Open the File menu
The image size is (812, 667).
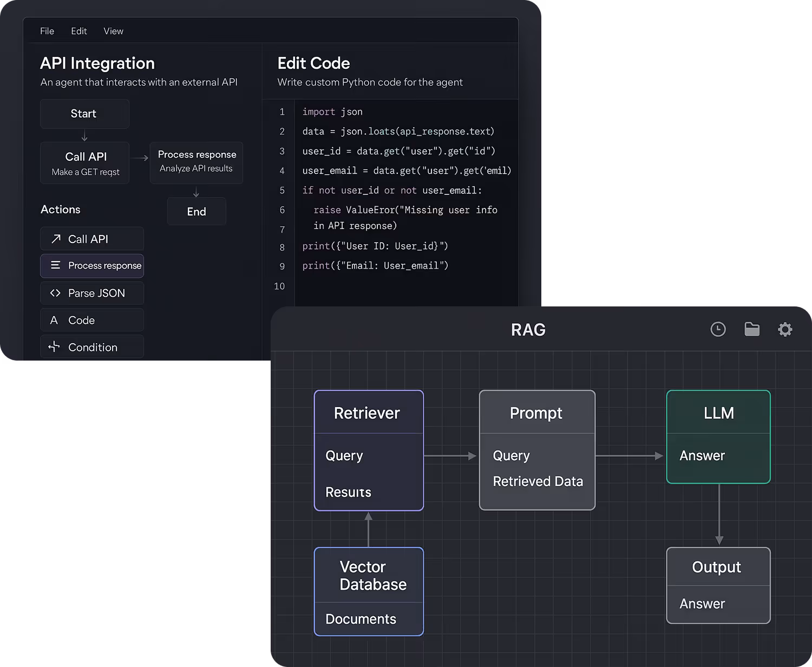[x=47, y=31]
